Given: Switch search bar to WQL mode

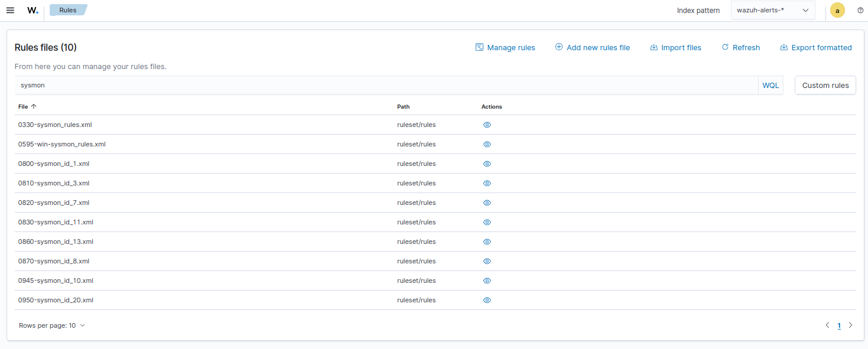Looking at the screenshot, I should [771, 85].
